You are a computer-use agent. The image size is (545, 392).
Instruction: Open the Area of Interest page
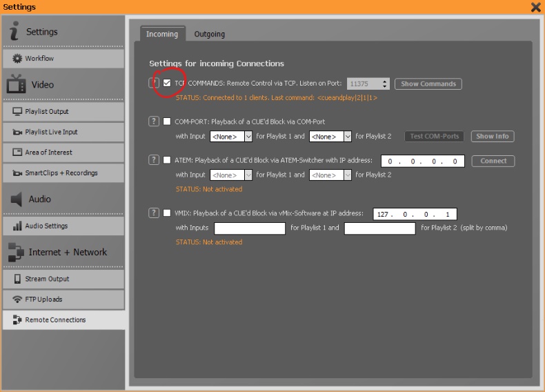click(63, 152)
